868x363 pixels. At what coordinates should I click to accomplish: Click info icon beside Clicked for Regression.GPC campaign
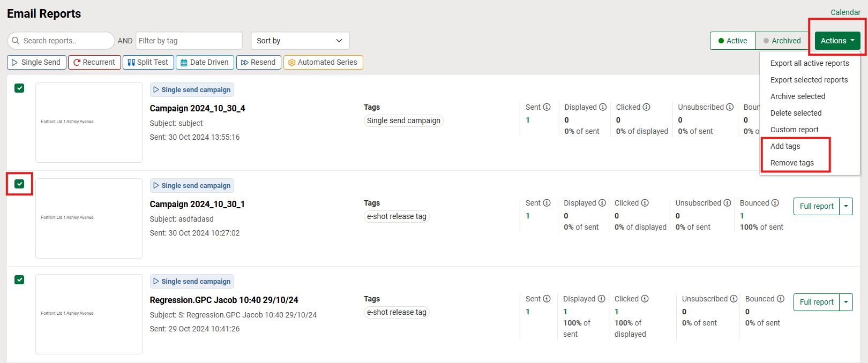click(645, 299)
